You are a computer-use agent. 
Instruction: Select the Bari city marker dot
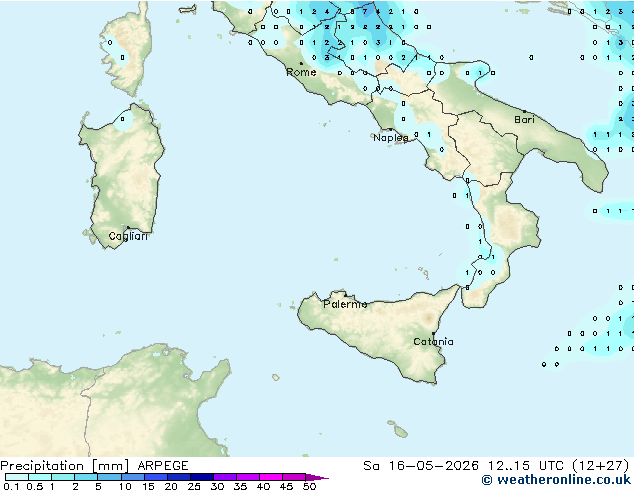(524, 111)
